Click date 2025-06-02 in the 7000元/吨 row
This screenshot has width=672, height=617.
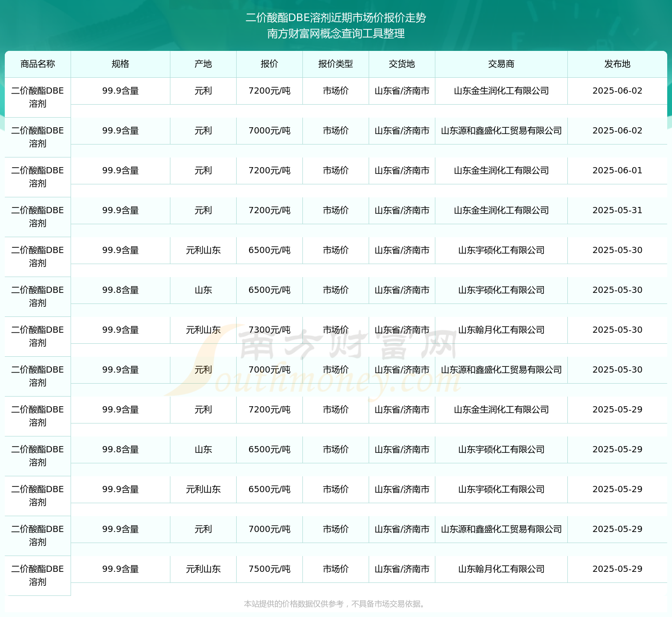[617, 131]
